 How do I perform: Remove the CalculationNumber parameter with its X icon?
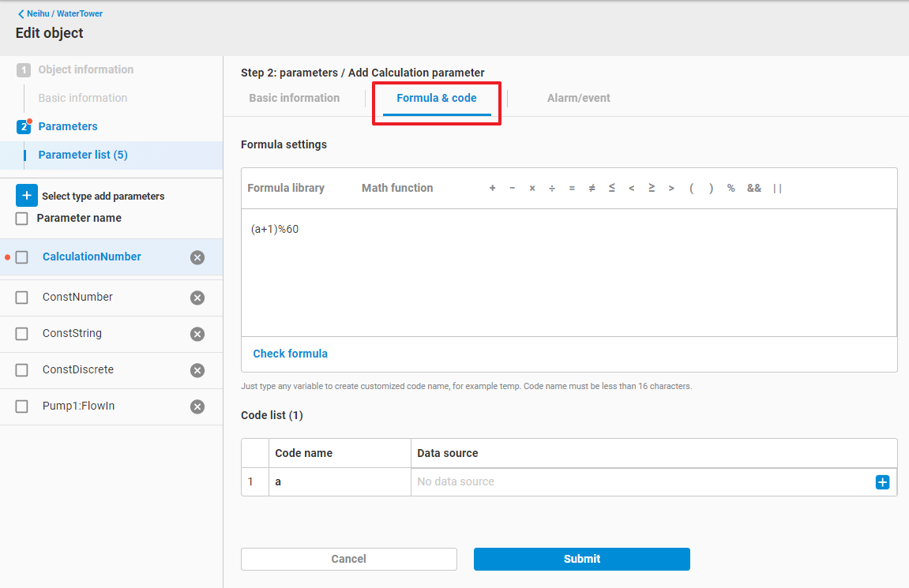click(197, 257)
